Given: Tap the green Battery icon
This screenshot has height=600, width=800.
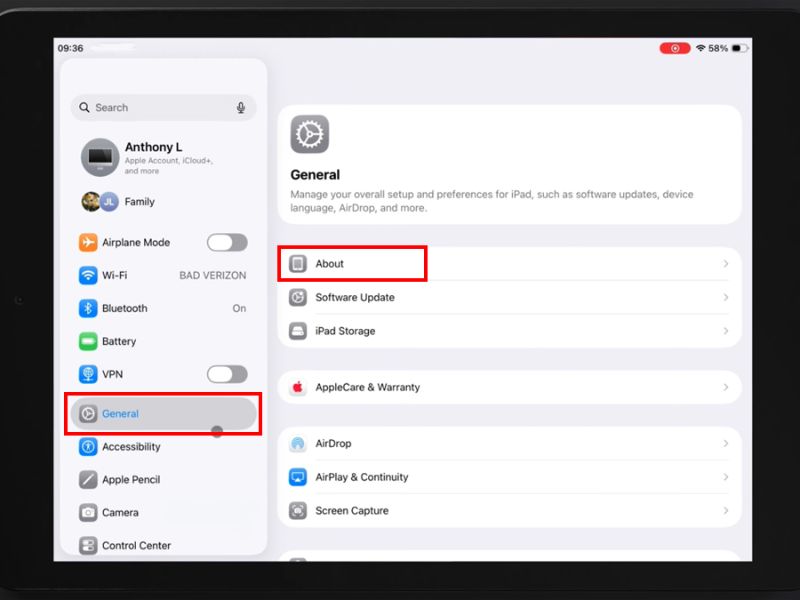Looking at the screenshot, I should click(88, 341).
